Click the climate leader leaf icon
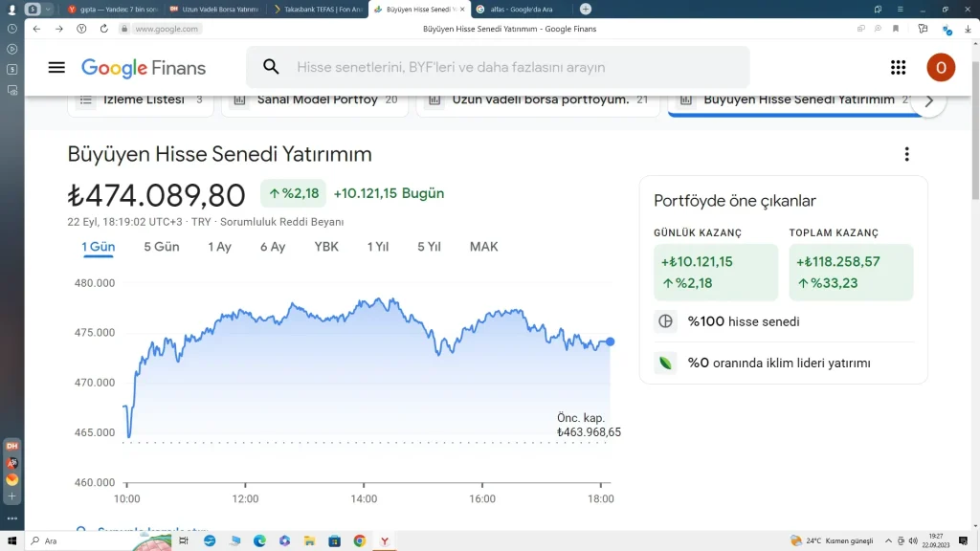This screenshot has height=551, width=980. 665,363
